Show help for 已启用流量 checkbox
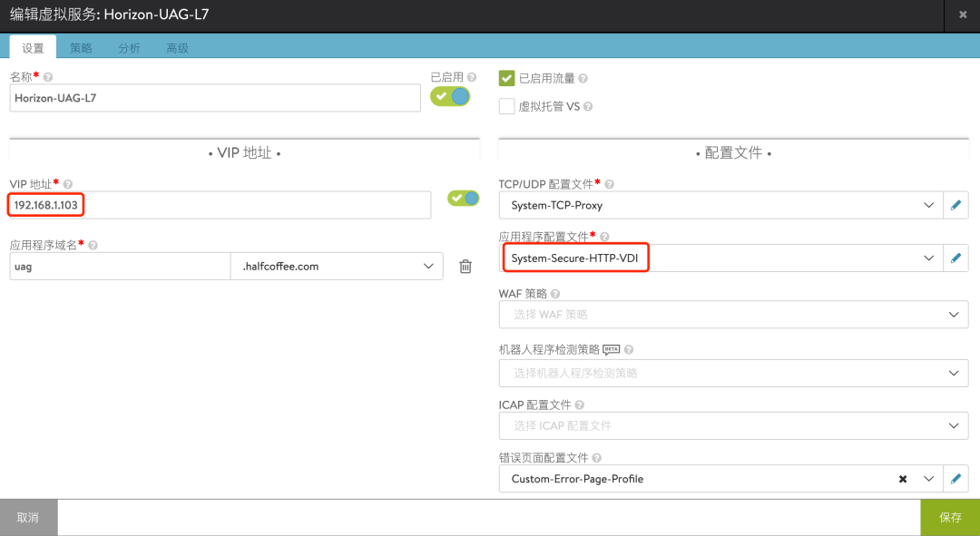This screenshot has height=536, width=980. click(583, 78)
